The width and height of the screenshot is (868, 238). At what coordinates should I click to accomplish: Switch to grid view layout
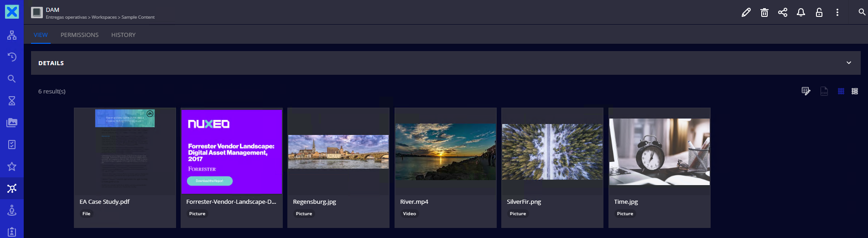[x=841, y=92]
